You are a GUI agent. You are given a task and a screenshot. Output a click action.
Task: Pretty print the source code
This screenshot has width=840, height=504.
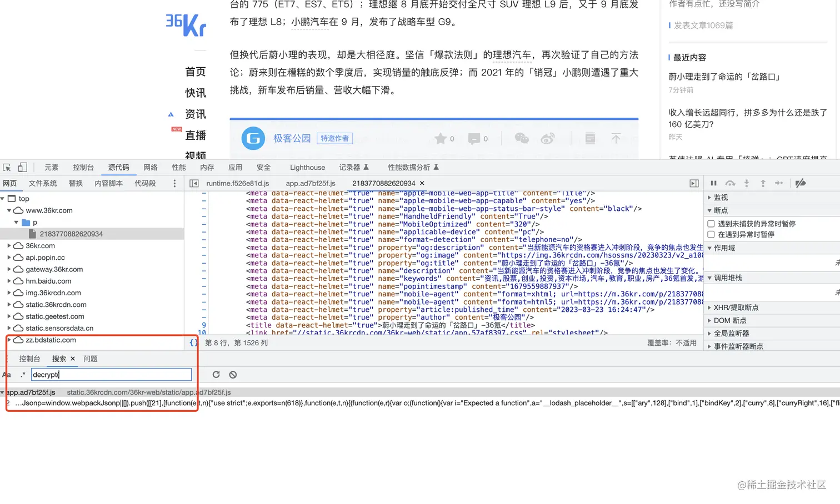pos(193,342)
